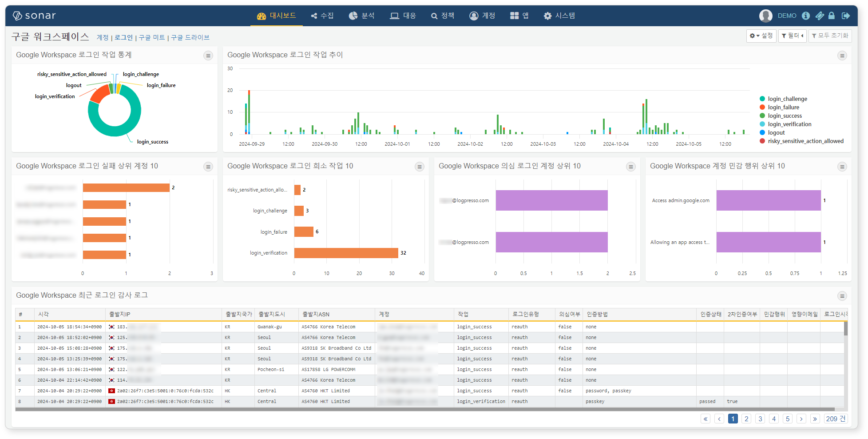This screenshot has width=868, height=439.
Task: Open menu for 로그인 작업 추이 panel
Action: [x=842, y=56]
